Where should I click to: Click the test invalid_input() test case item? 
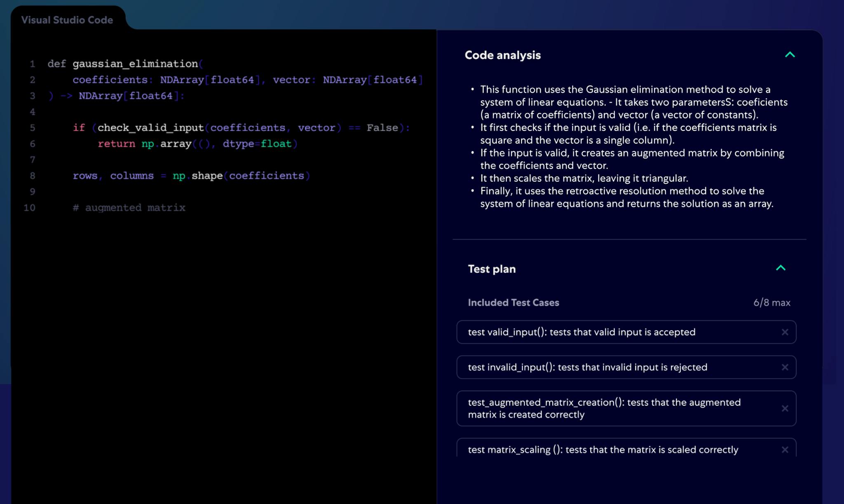click(x=587, y=367)
